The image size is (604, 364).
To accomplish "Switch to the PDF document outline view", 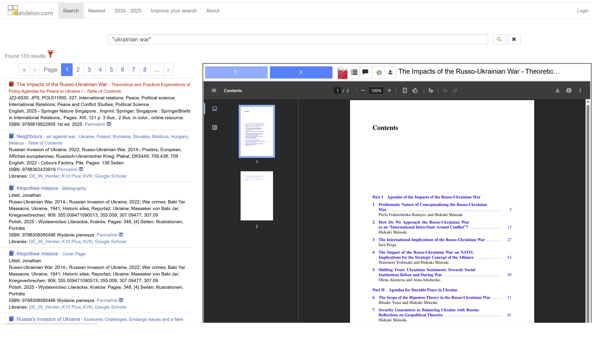I will tap(214, 128).
